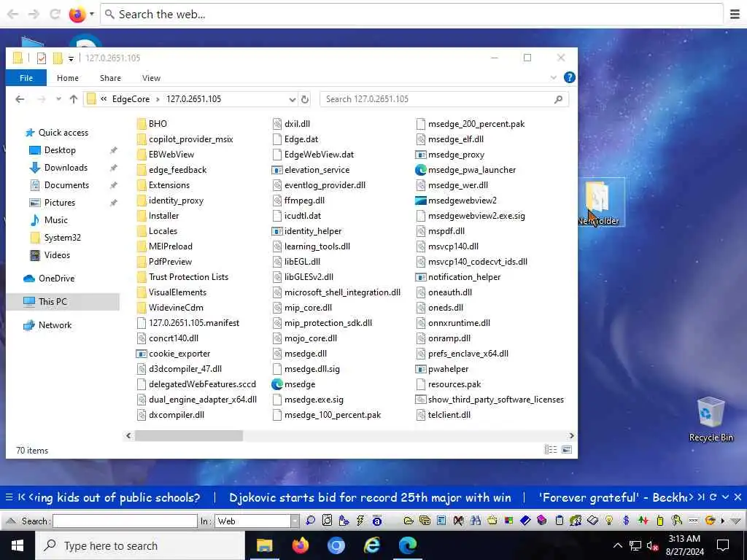This screenshot has height=560, width=747.
Task: Close the news ticker bar
Action: [x=738, y=497]
